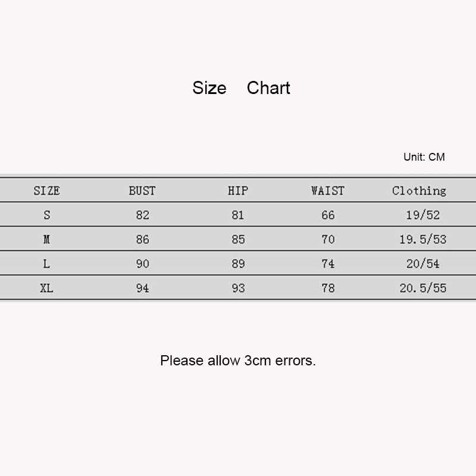This screenshot has width=476, height=476.
Task: Click the 'Please allow 3cm errors' note
Action: point(238,361)
